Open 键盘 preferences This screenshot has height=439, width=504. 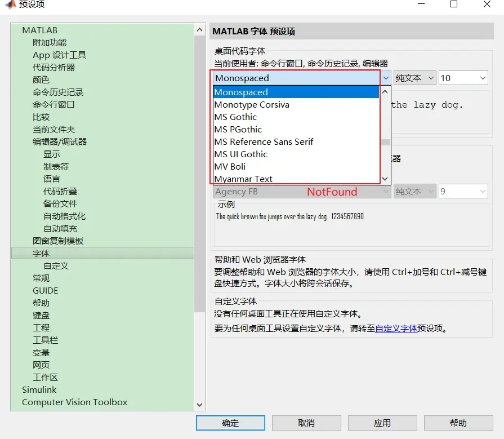pyautogui.click(x=41, y=316)
